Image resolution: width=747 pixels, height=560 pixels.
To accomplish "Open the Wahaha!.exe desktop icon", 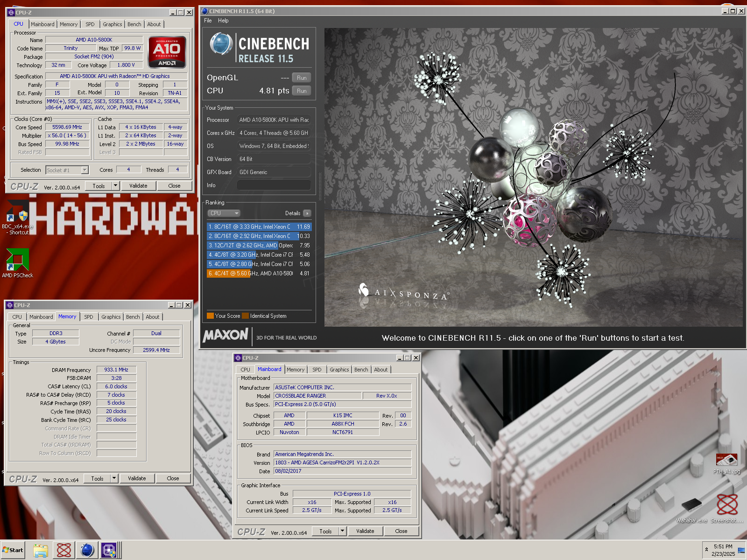I will pos(691,510).
